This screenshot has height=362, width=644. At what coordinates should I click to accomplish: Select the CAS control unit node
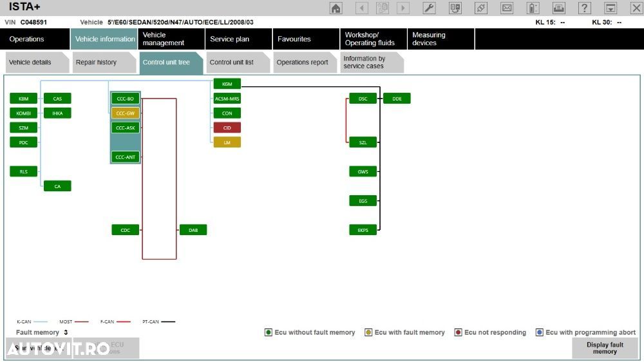pyautogui.click(x=57, y=99)
